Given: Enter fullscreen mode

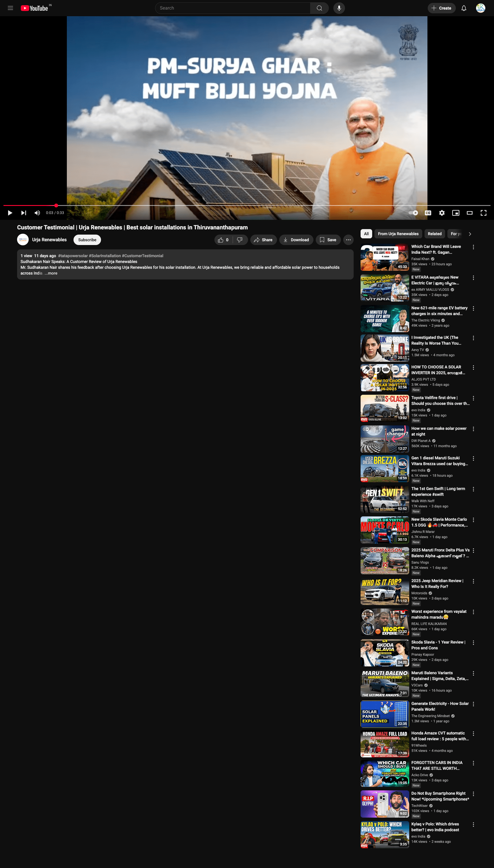Looking at the screenshot, I should (x=484, y=213).
